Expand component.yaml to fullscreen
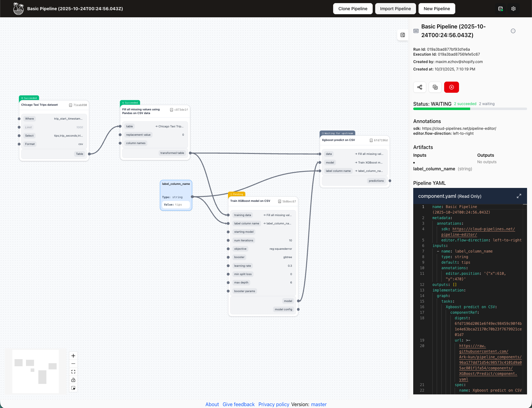The height and width of the screenshot is (408, 532). (x=519, y=196)
